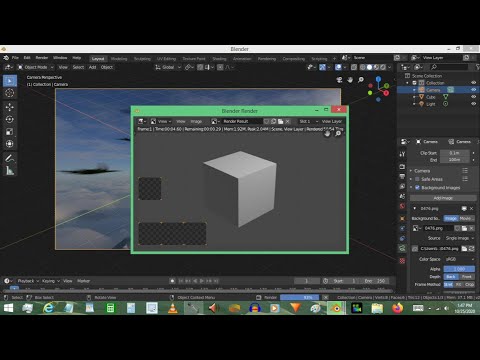
Task: Set background depth to Front
Action: (467, 277)
